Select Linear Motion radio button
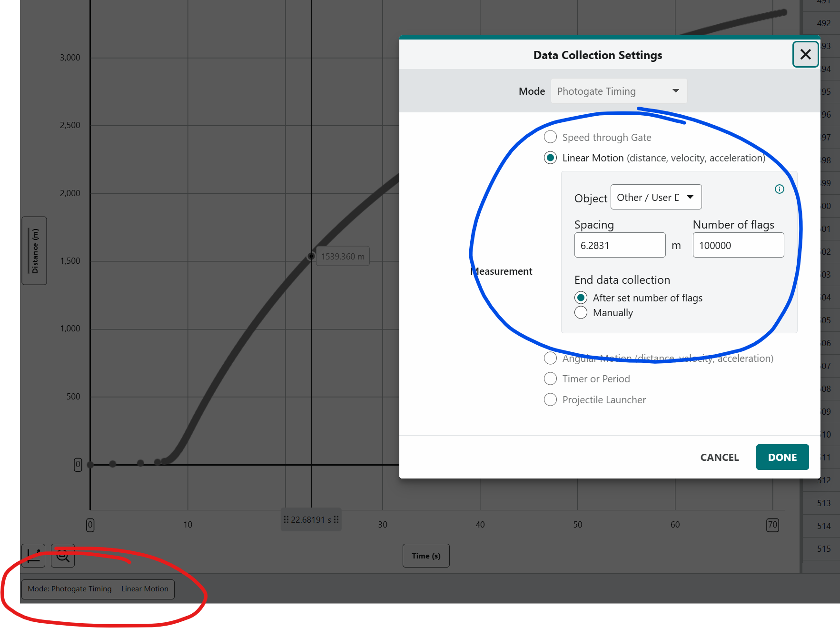Screen dimensions: 840x628 click(x=550, y=158)
